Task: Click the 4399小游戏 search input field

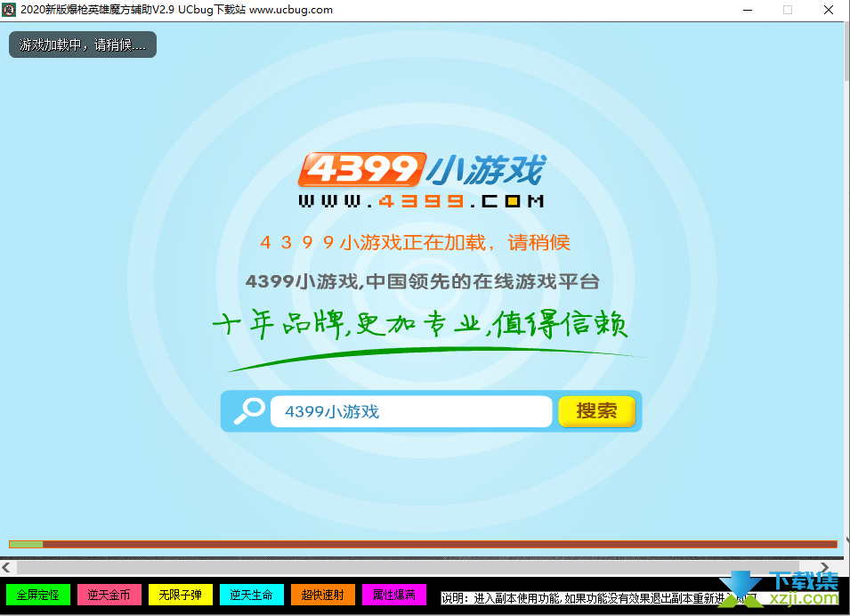Action: (411, 411)
